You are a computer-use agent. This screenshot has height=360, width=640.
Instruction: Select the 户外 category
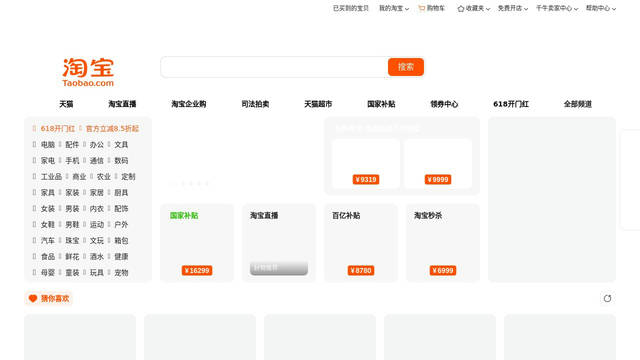click(x=121, y=224)
